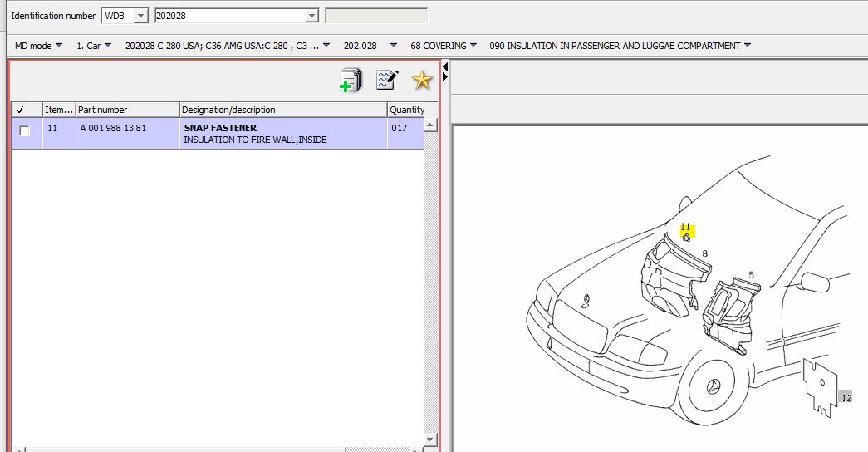Image resolution: width=868 pixels, height=452 pixels.
Task: Open the MD mode dropdown
Action: (38, 46)
